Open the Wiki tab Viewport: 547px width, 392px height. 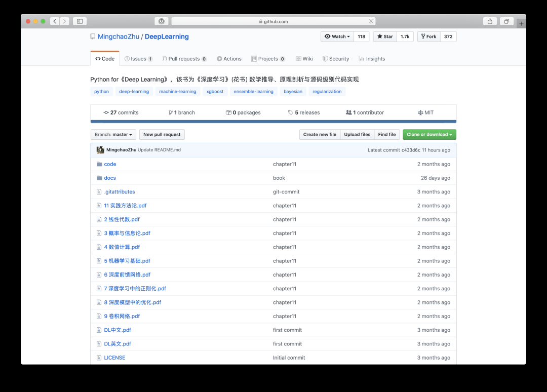click(x=304, y=59)
